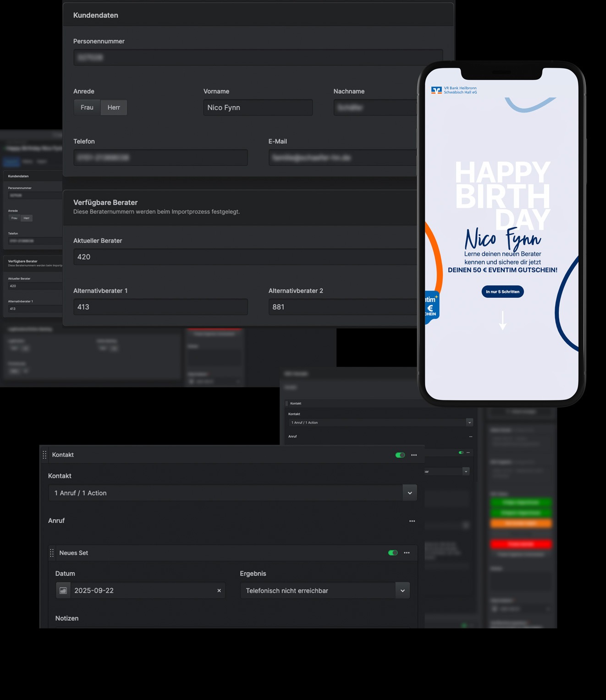
Task: Open the three-dot menu beside the large Anruf label
Action: (412, 521)
